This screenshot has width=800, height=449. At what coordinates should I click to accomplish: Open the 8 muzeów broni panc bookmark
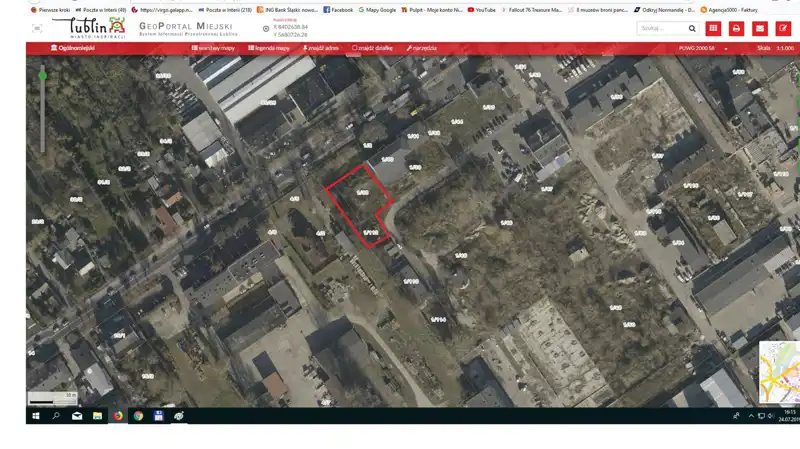[x=598, y=10]
